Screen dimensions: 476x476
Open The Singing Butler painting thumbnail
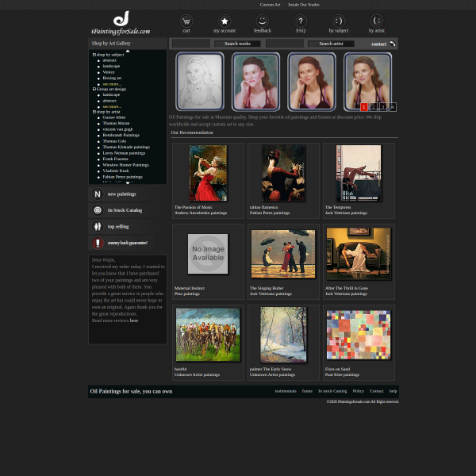pyautogui.click(x=283, y=254)
